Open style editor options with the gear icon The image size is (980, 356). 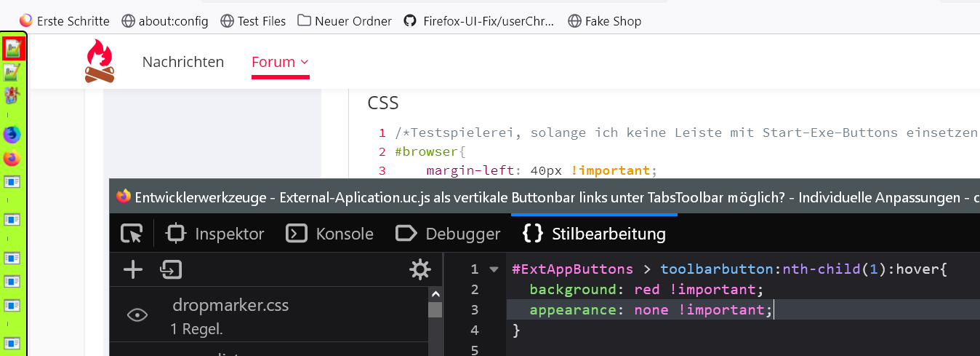pyautogui.click(x=420, y=270)
